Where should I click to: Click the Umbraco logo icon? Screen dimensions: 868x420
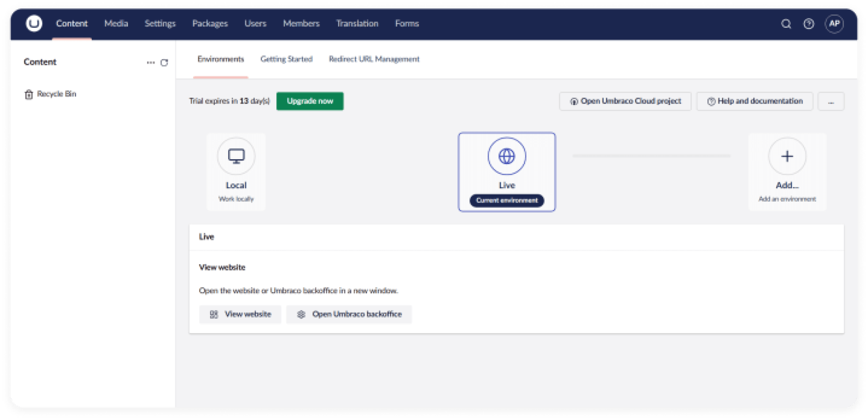pyautogui.click(x=34, y=23)
